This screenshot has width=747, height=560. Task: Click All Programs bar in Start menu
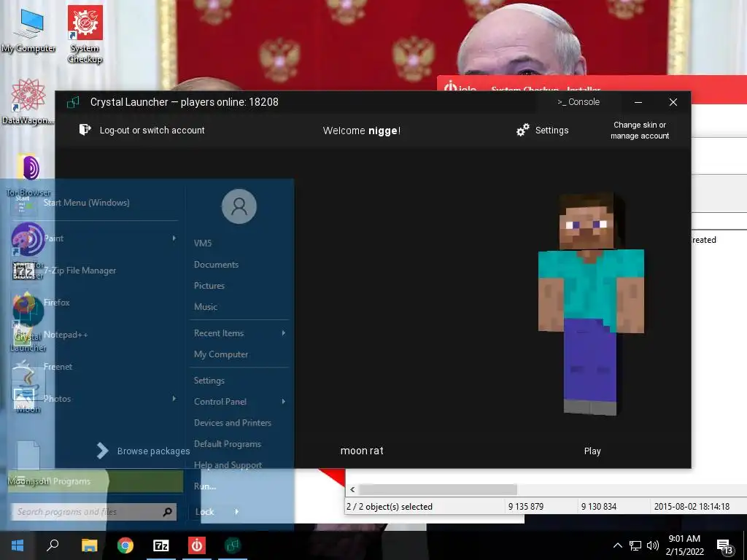96,481
